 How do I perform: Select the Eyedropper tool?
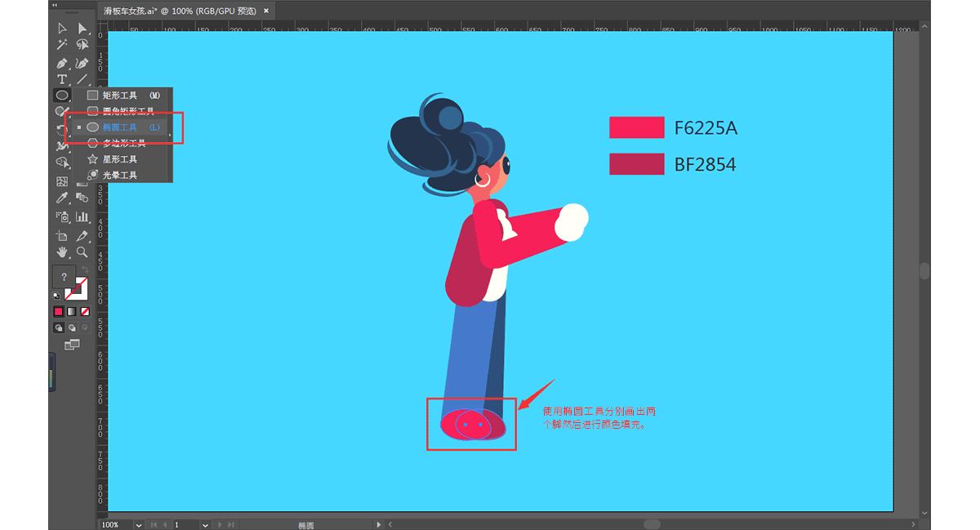pos(62,198)
